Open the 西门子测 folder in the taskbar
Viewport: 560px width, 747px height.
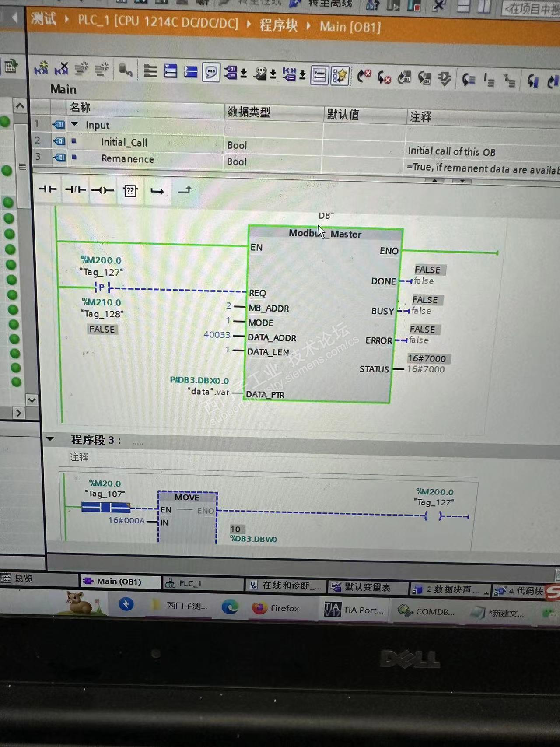[x=179, y=606]
